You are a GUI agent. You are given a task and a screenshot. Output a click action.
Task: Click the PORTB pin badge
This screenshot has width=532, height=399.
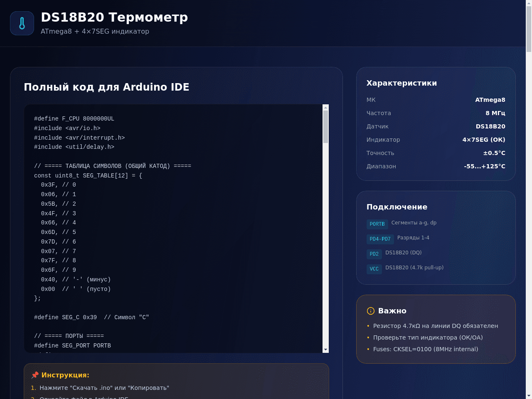(377, 224)
